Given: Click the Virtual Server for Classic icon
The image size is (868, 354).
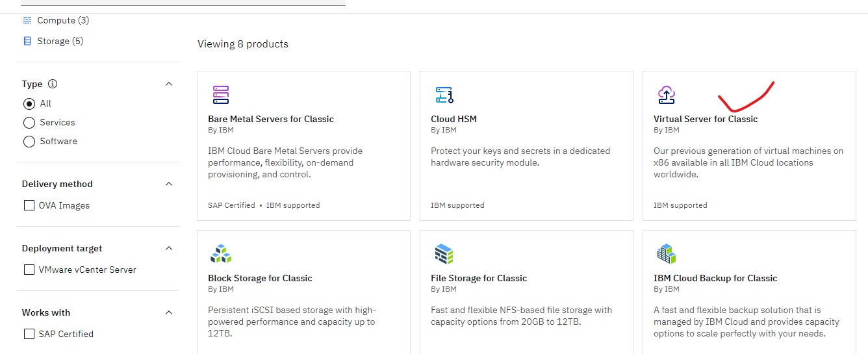Looking at the screenshot, I should pyautogui.click(x=667, y=95).
